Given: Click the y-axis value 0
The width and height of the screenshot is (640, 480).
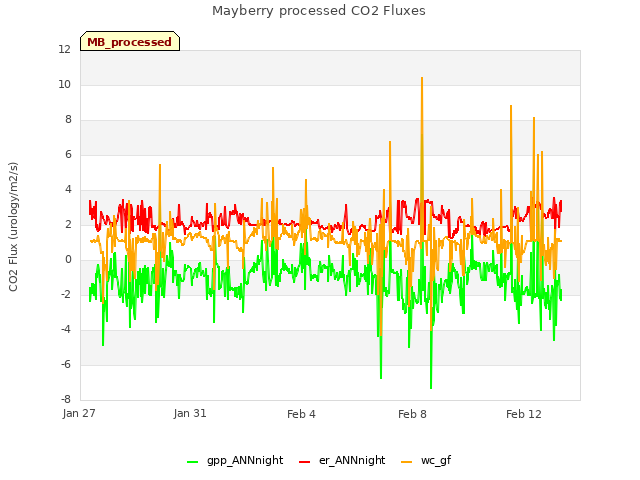Looking at the screenshot, I should (68, 260).
